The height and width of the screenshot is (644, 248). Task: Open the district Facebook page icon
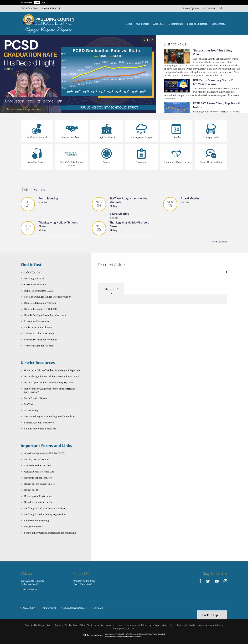tap(200, 581)
